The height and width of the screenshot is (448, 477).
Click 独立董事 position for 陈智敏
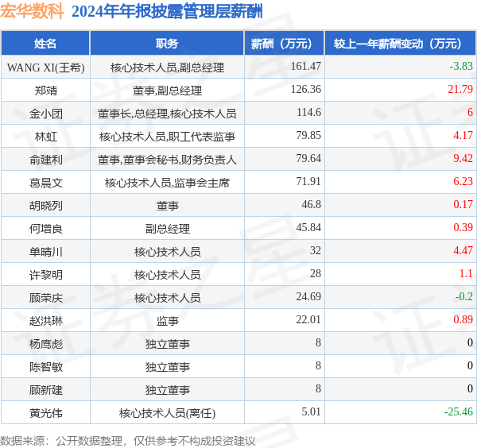point(167,367)
